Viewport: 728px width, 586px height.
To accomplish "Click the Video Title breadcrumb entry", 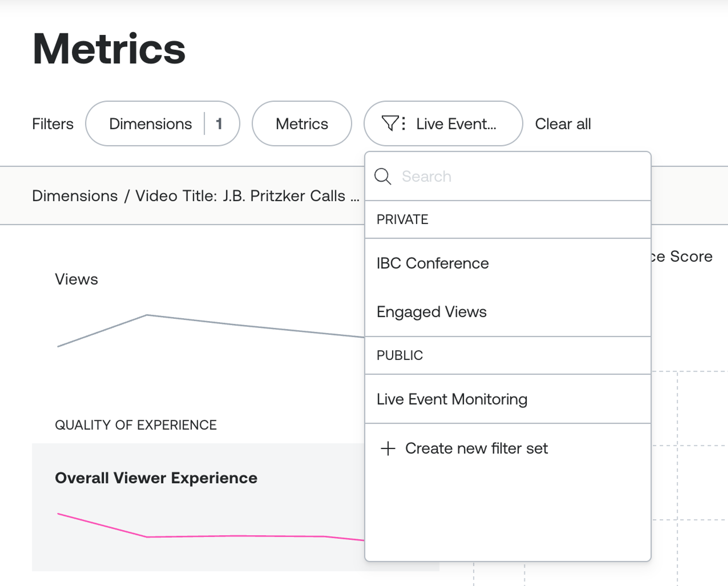I will (x=247, y=196).
